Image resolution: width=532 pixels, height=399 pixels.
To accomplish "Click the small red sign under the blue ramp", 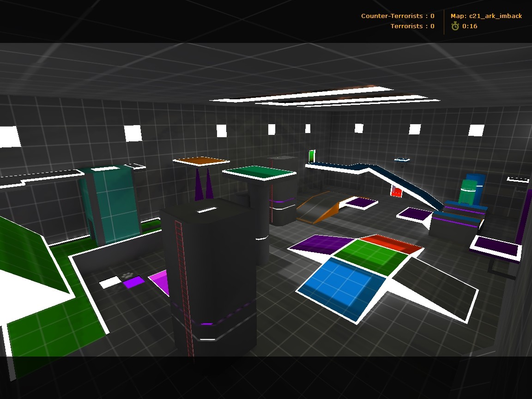I will point(396,192).
